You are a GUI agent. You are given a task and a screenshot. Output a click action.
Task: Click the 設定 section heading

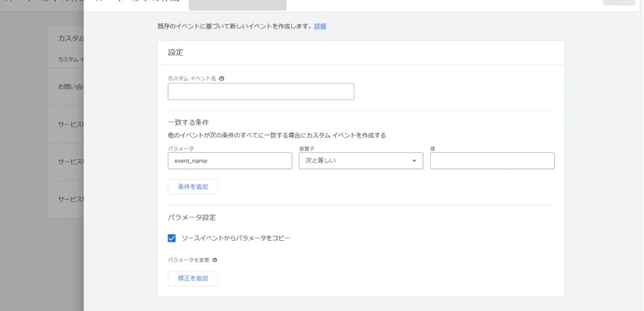coord(176,53)
